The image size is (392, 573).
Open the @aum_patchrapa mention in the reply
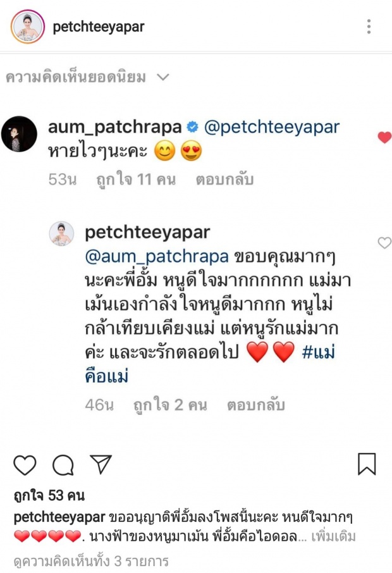coord(157,257)
